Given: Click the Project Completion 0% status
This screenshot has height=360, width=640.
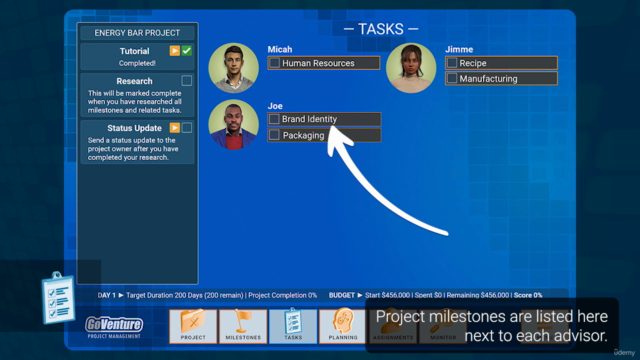Looking at the screenshot, I should point(282,295).
